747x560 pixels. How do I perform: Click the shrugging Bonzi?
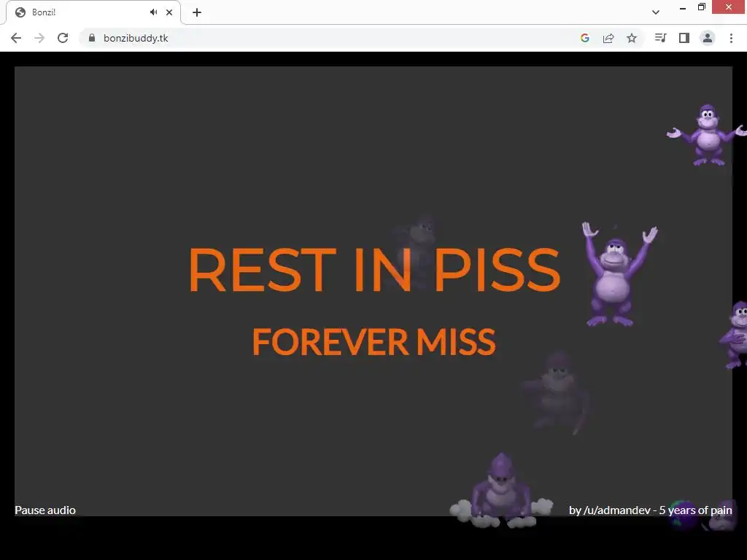708,135
